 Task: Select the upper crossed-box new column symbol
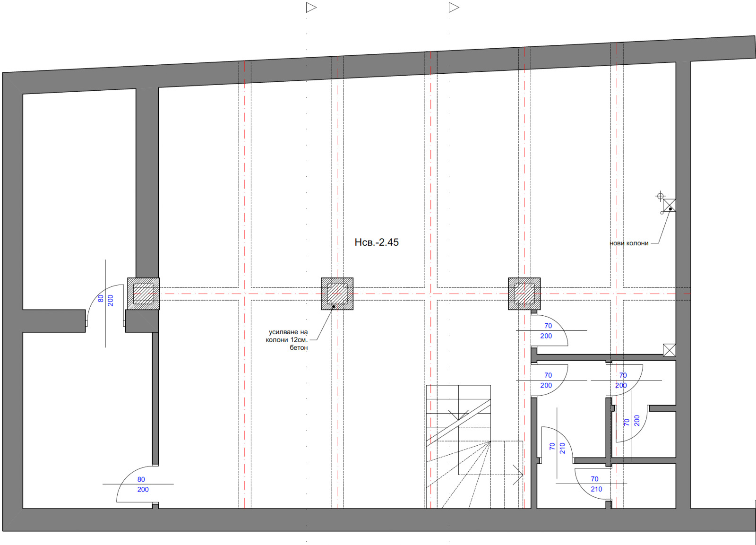pos(669,205)
